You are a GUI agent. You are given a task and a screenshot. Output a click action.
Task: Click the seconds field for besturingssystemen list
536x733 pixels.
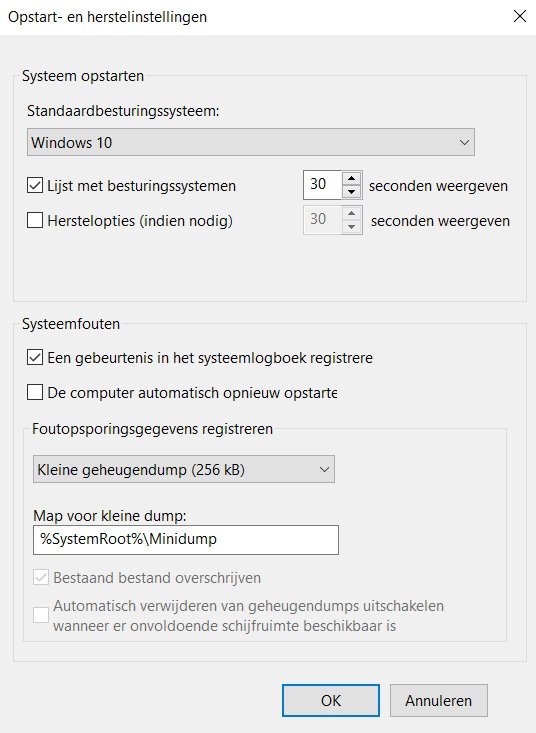coord(322,185)
